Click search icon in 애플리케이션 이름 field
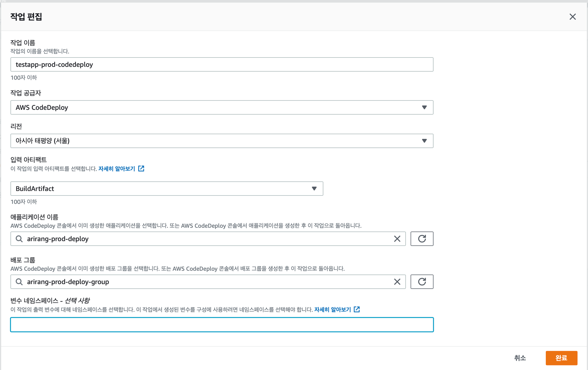 point(19,239)
